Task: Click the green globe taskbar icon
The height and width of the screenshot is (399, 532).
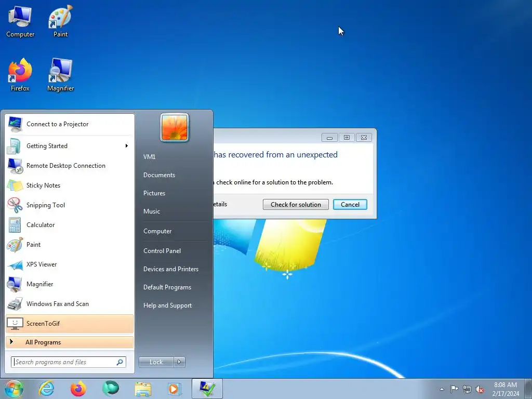Action: [x=111, y=389]
